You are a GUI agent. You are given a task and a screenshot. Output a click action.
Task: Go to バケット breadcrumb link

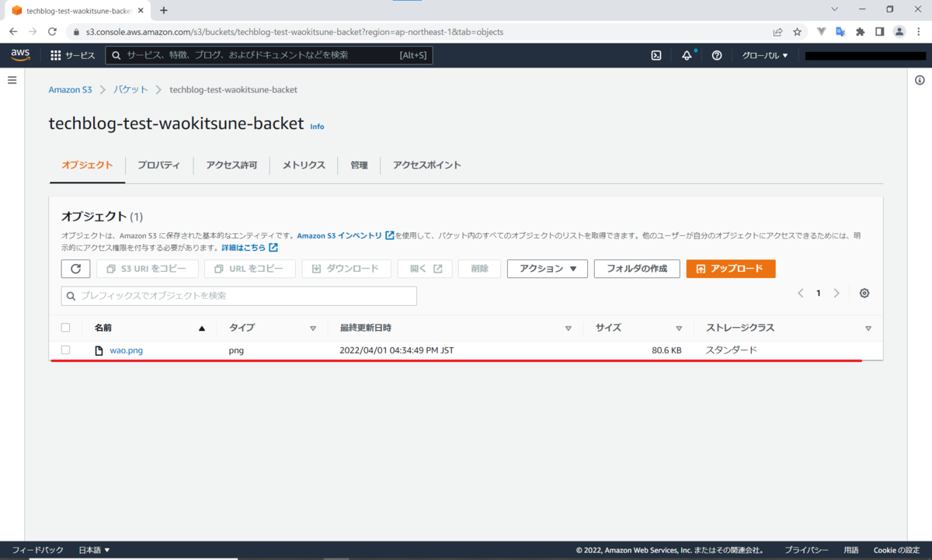tap(131, 89)
